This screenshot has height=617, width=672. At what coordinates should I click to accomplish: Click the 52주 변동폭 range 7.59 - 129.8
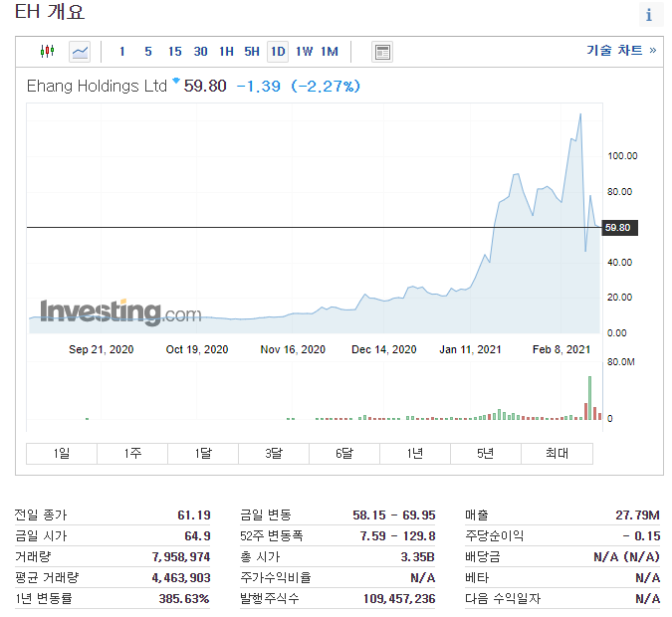(x=397, y=536)
